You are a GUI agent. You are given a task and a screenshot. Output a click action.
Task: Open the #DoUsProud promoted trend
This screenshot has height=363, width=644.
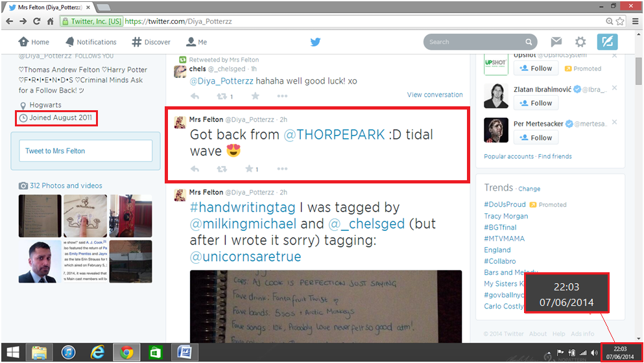[x=505, y=204]
